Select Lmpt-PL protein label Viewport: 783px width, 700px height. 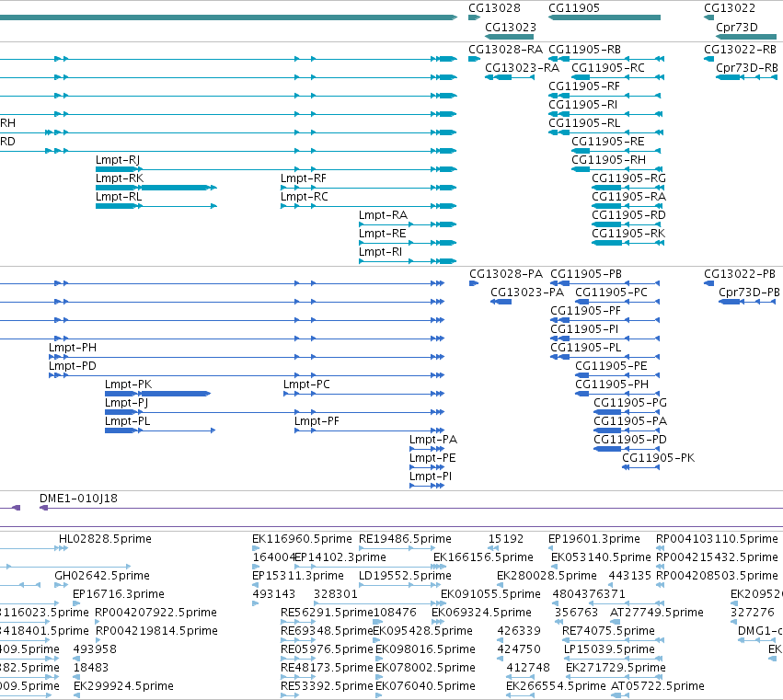127,422
